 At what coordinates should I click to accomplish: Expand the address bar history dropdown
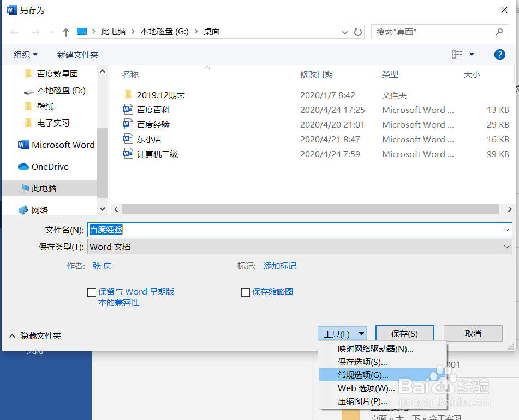[344, 32]
